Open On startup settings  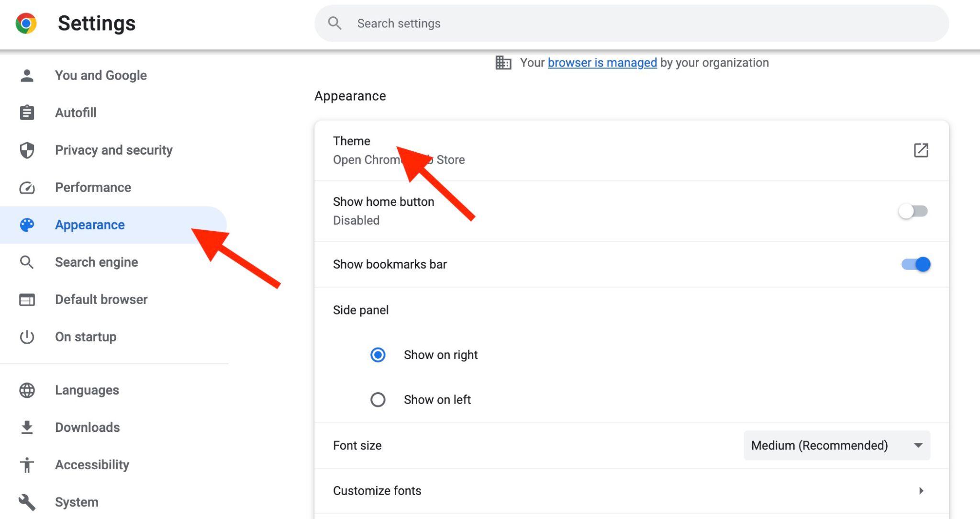(86, 337)
